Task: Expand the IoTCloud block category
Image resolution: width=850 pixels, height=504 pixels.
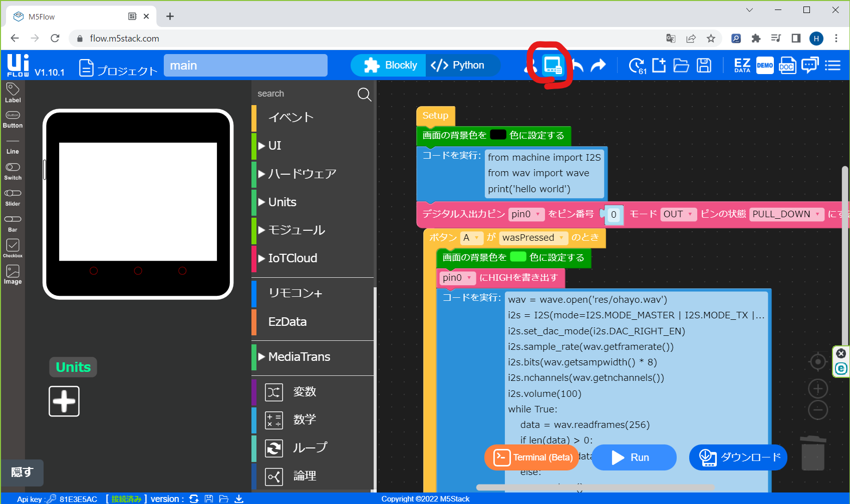Action: click(313, 258)
